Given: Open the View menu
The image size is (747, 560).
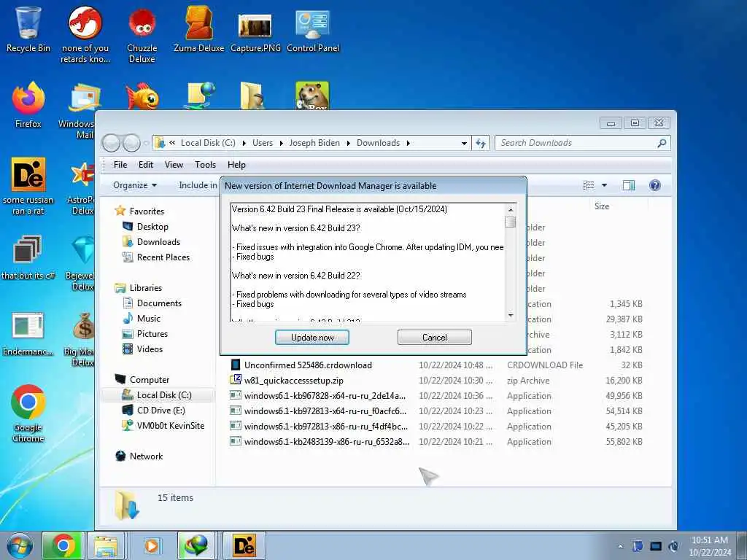Looking at the screenshot, I should [x=174, y=165].
